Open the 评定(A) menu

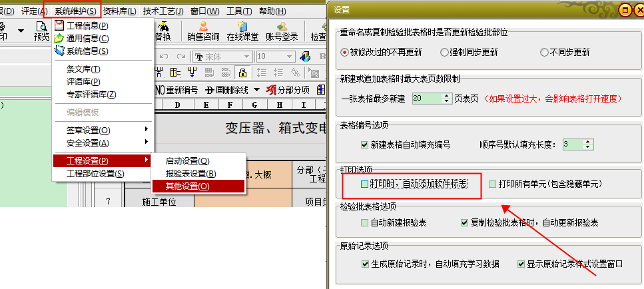[34, 11]
